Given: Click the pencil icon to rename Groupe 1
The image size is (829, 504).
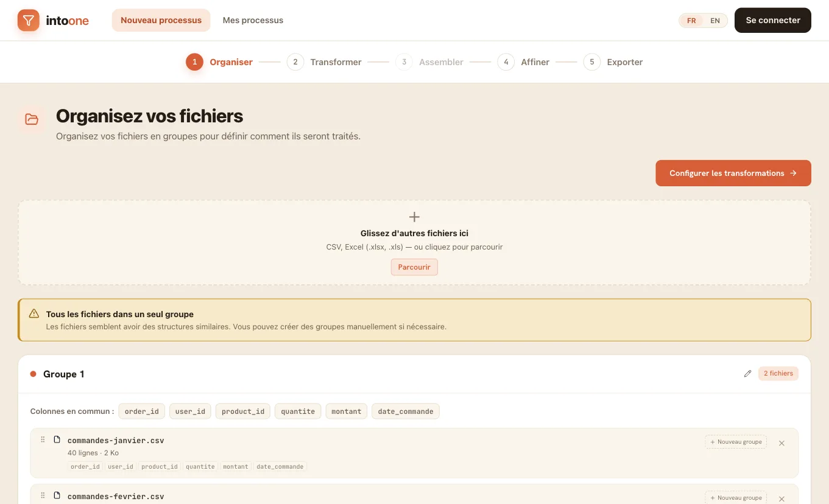Looking at the screenshot, I should [x=747, y=374].
